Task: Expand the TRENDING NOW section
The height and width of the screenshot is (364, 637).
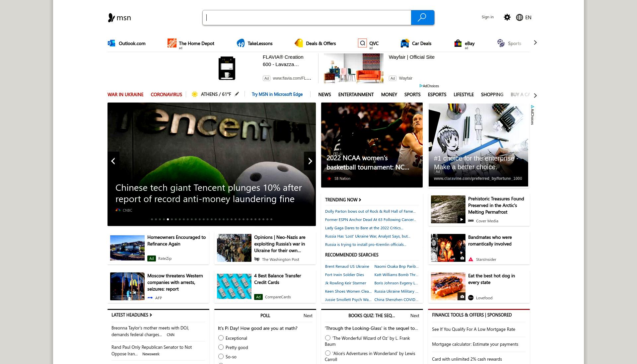Action: (343, 200)
